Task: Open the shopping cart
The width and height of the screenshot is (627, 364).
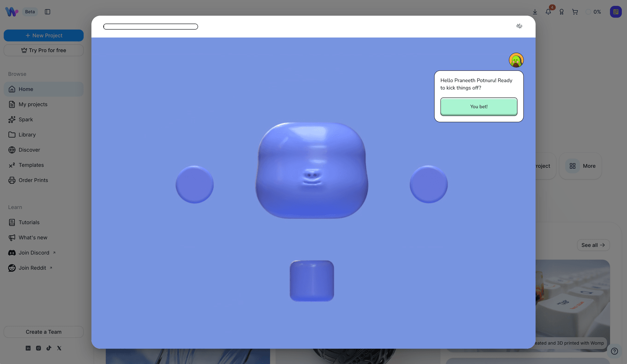Action: point(575,12)
